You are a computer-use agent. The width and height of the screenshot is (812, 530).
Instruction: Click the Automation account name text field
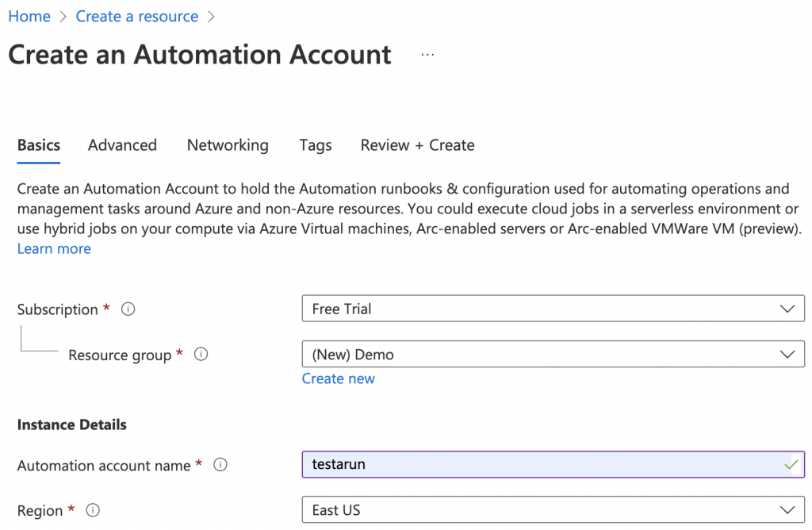click(x=539, y=465)
